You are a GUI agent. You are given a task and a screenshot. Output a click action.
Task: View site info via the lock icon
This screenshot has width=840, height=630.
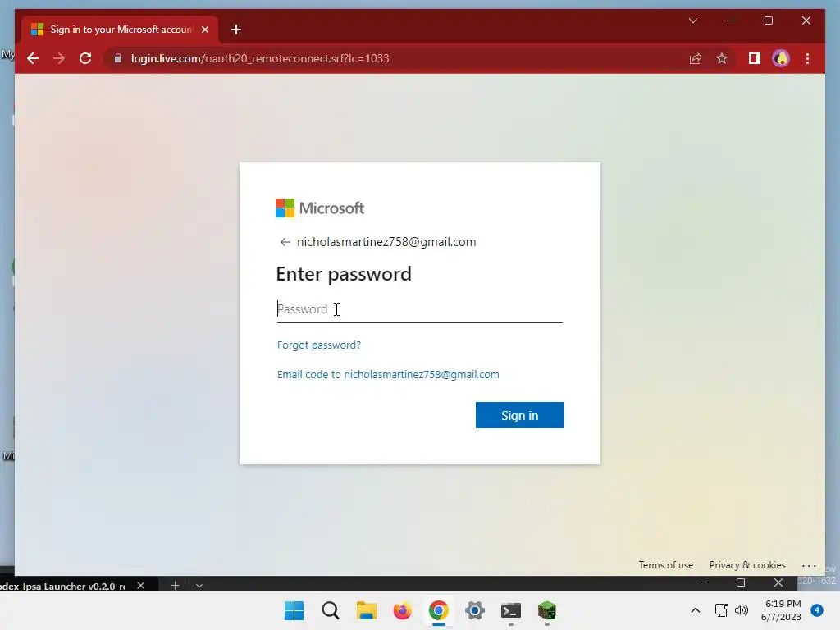coord(118,58)
